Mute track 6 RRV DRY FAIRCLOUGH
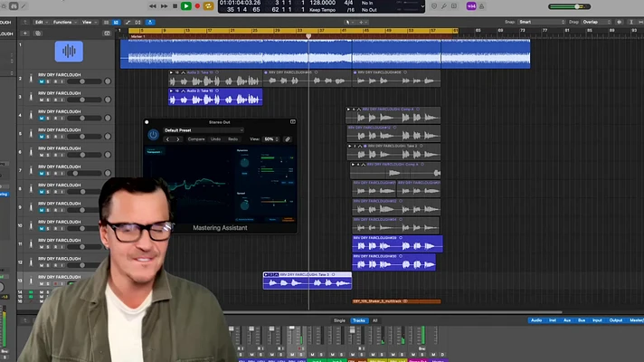This screenshot has height=362, width=644. point(42,155)
